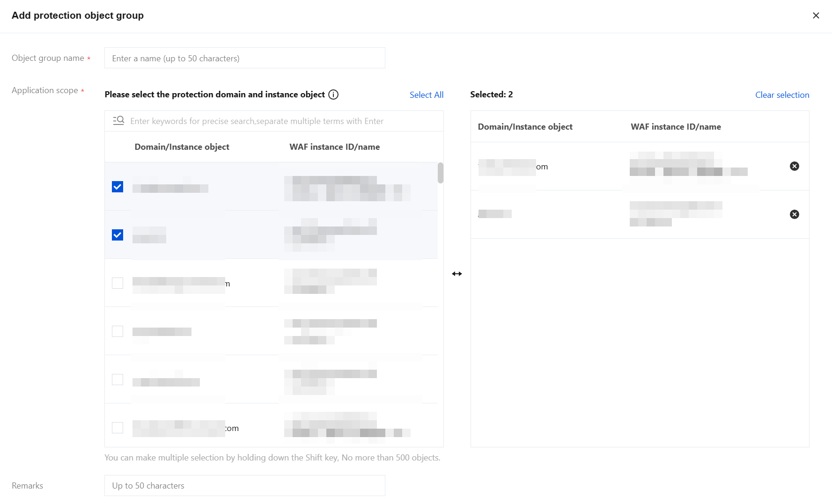Focus the Remarks input field
Viewport: 832px width, 504px height.
(244, 486)
